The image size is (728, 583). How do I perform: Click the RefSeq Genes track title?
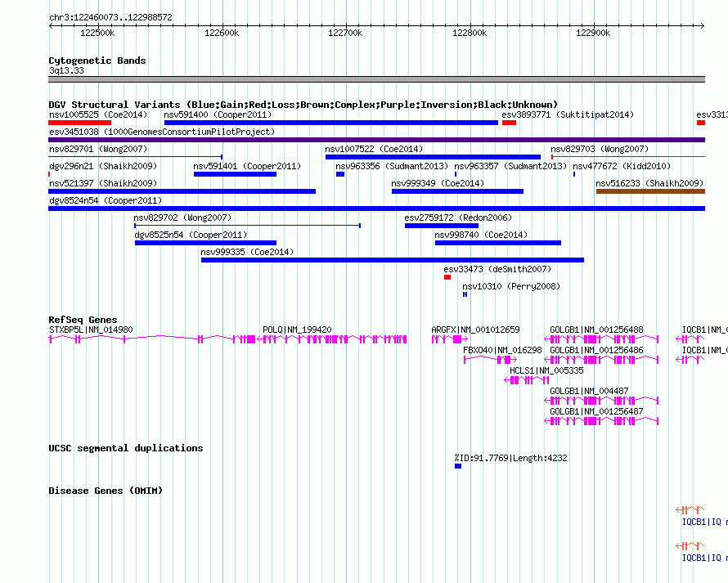click(83, 320)
